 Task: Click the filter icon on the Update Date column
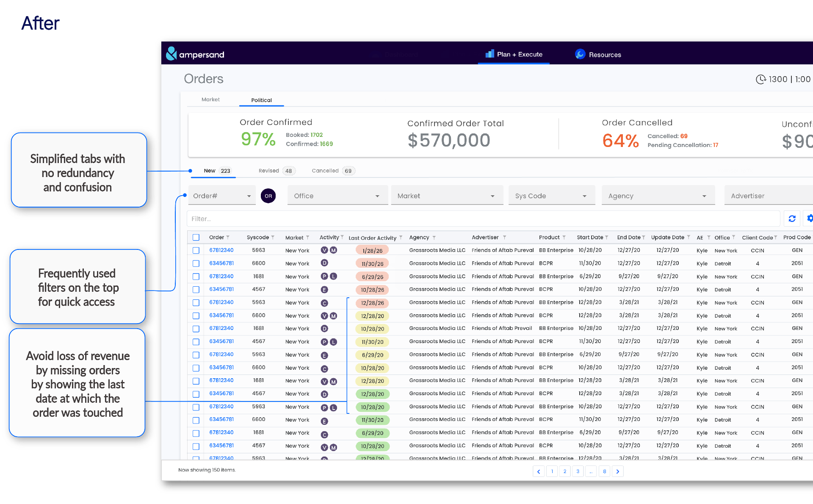689,237
